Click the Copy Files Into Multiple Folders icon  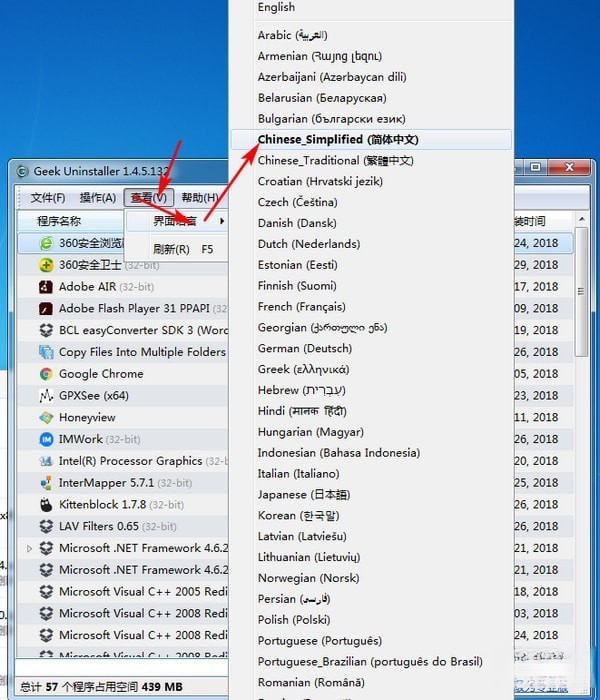point(46,352)
